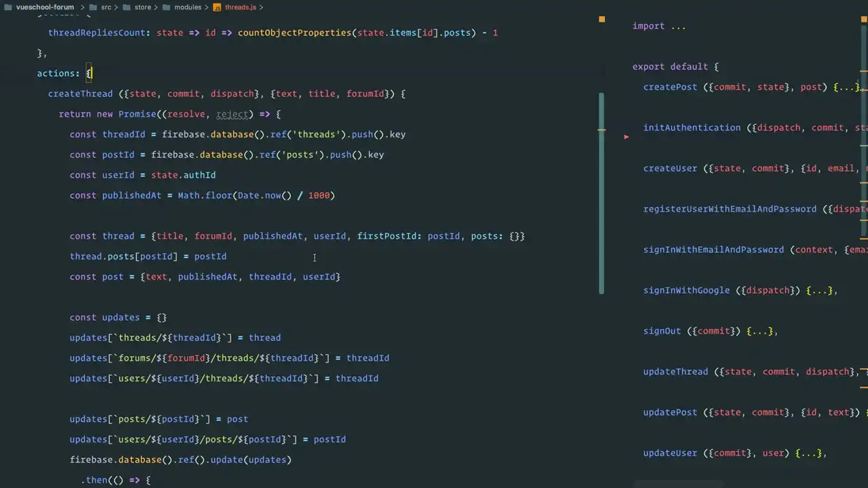This screenshot has height=488, width=868.
Task: Click the signInWithEmailAndPassword action name
Action: point(713,249)
